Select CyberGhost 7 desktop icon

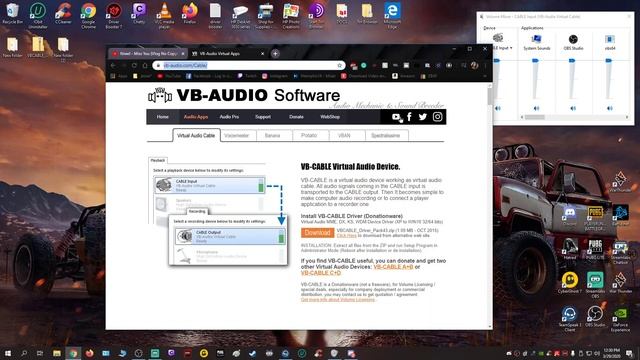point(570,282)
